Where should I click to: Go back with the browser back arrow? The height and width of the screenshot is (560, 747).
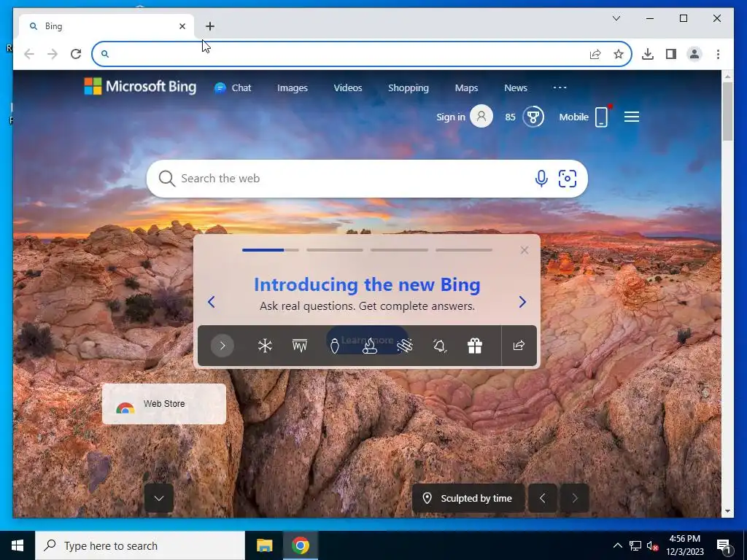(x=29, y=54)
